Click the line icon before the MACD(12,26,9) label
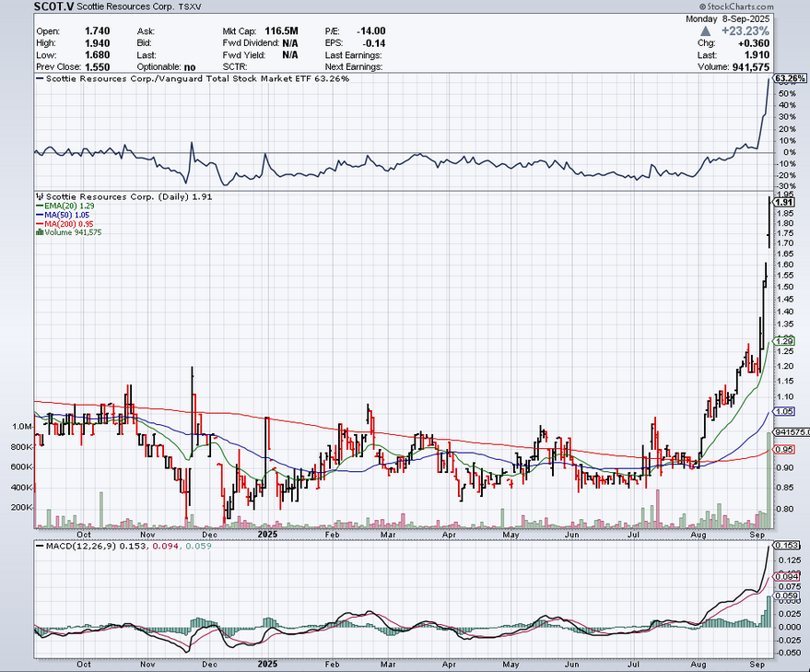 tap(40, 548)
